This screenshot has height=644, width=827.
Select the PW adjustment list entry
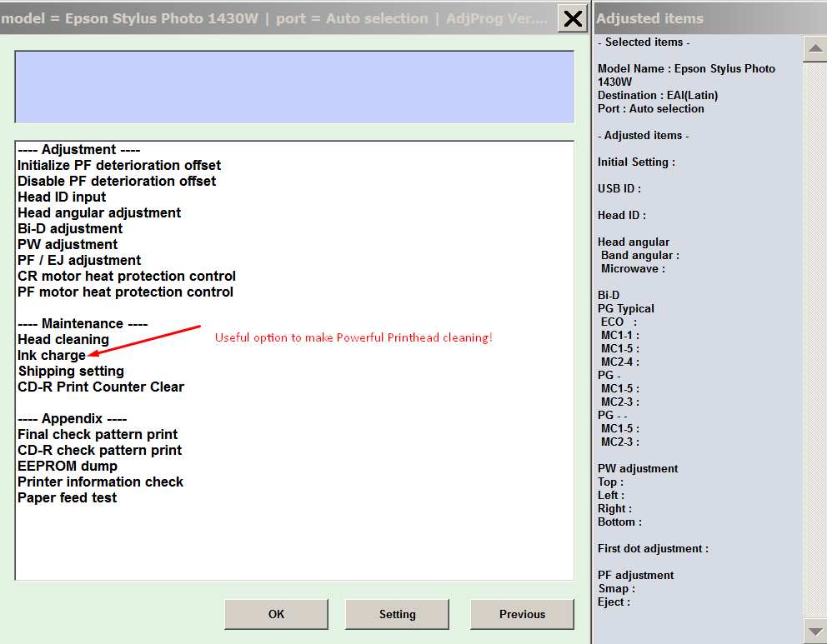point(68,245)
